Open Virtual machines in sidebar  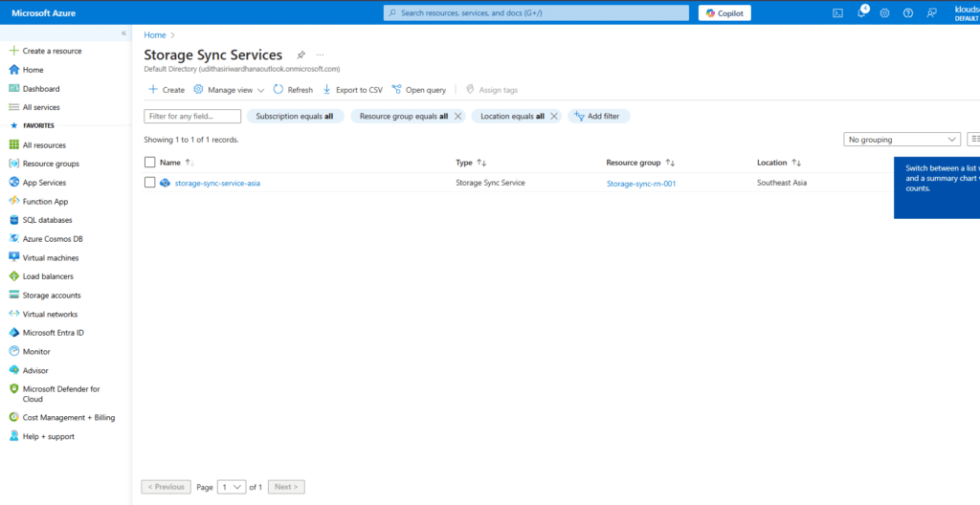pyautogui.click(x=51, y=257)
